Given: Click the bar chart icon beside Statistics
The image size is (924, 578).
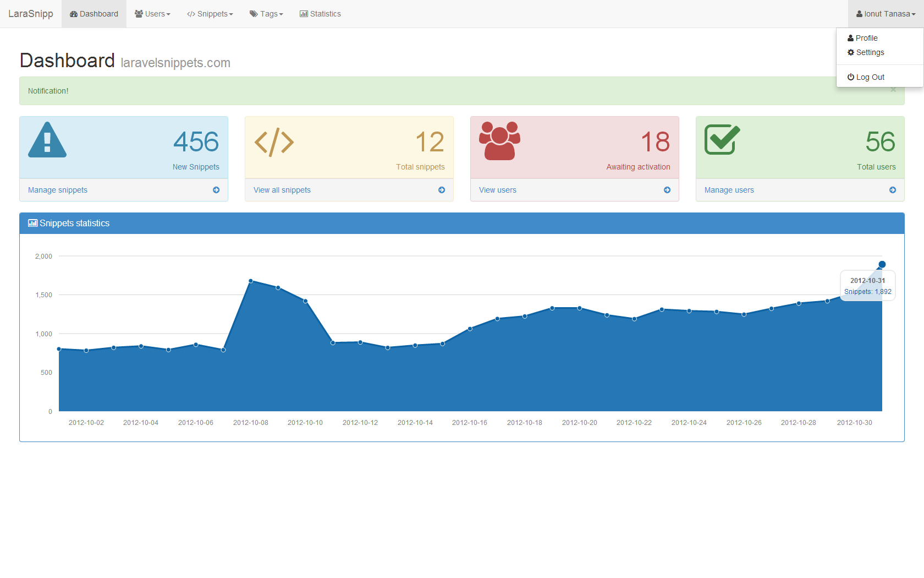Looking at the screenshot, I should click(304, 14).
